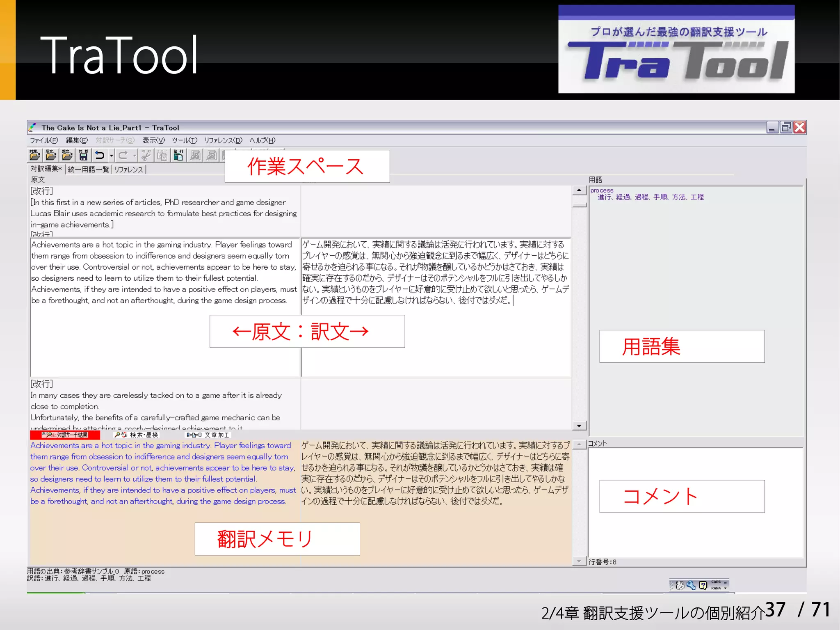Screen dimensions: 840x630
Task: Minimize the TraTool window
Action: tap(772, 127)
